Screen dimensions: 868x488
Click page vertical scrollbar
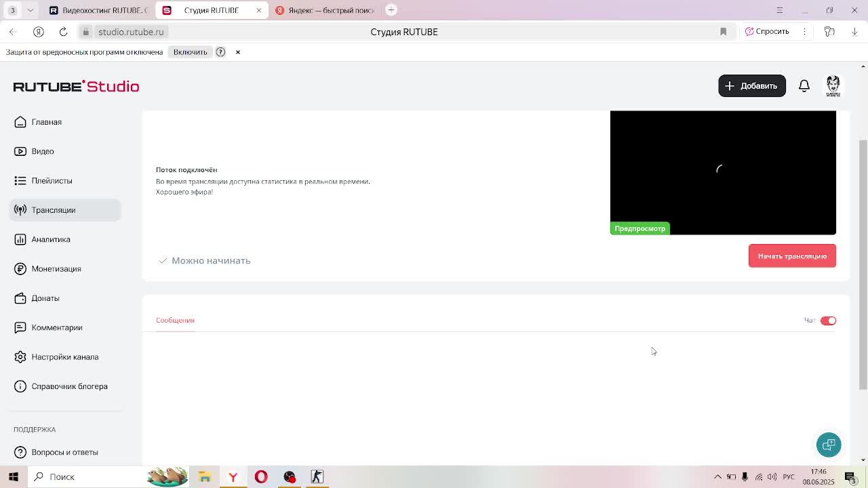863,264
